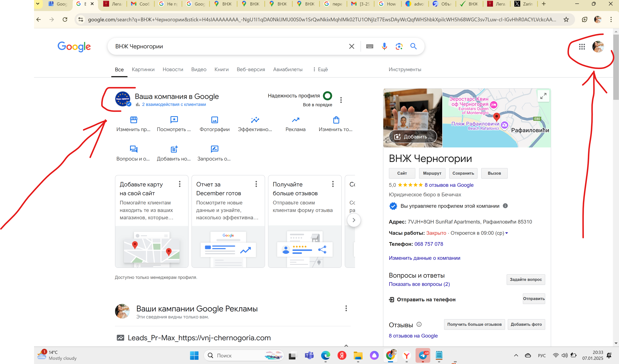This screenshot has width=619, height=364.
Task: Open Telegram from the Windows taskbar
Action: pos(423,355)
